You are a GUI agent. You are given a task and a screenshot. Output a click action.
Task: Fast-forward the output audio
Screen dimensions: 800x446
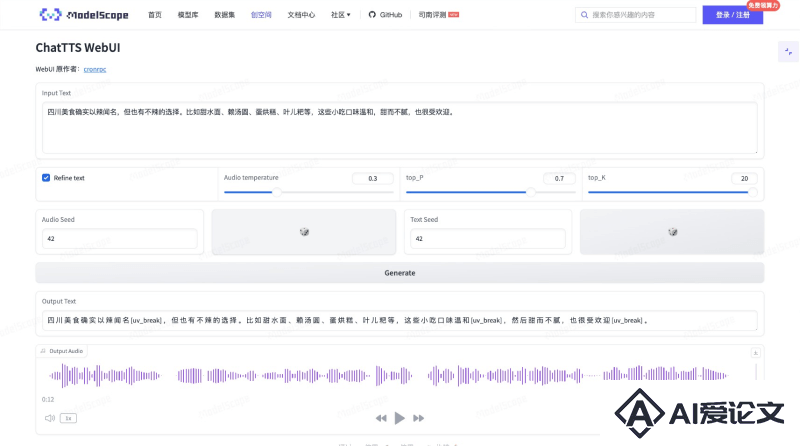coord(418,418)
